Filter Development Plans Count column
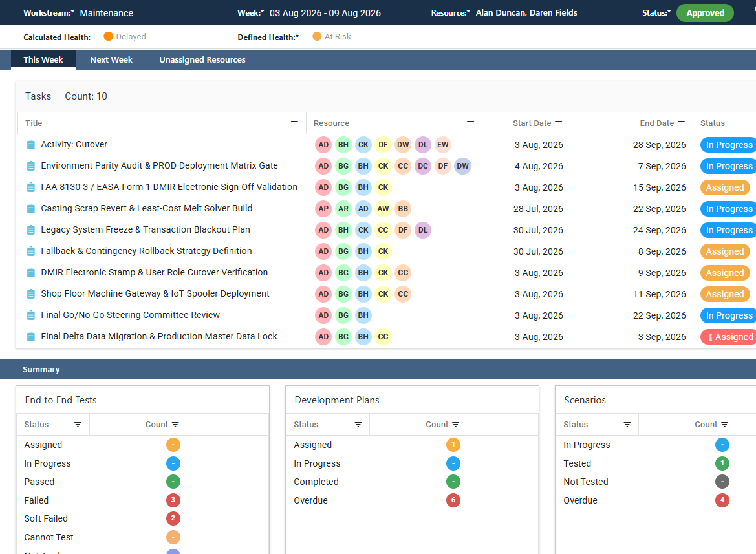The image size is (756, 554). pyautogui.click(x=456, y=425)
